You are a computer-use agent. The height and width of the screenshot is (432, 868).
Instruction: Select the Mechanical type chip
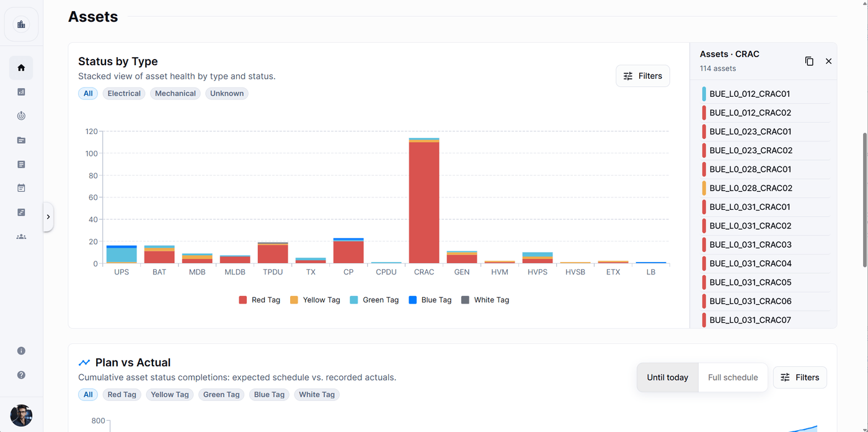[175, 94]
